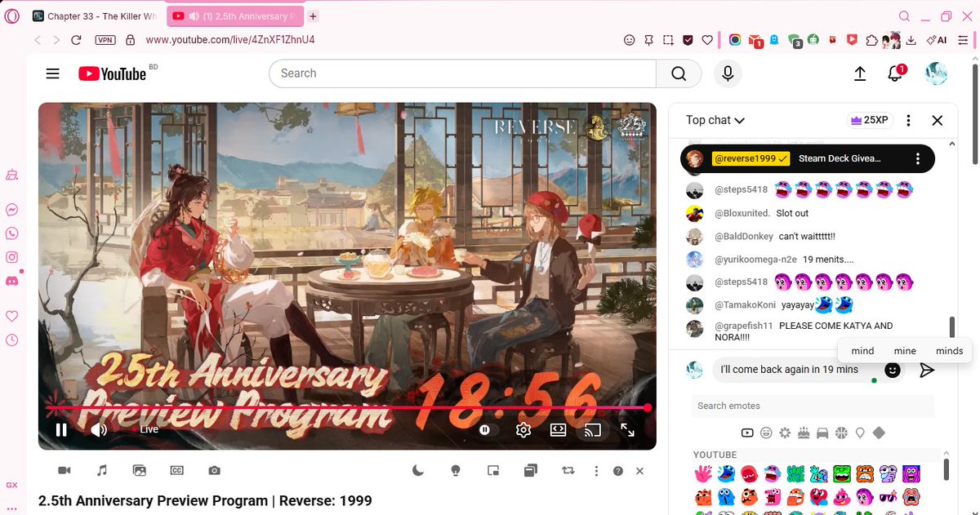Select the light bulb objects emoji category
The height and width of the screenshot is (515, 980).
(860, 433)
